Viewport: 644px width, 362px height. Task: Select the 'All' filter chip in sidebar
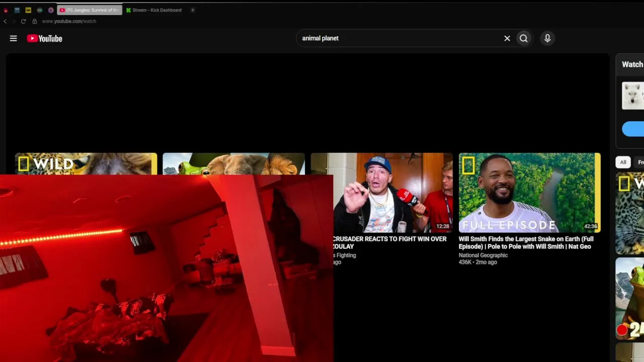[623, 162]
